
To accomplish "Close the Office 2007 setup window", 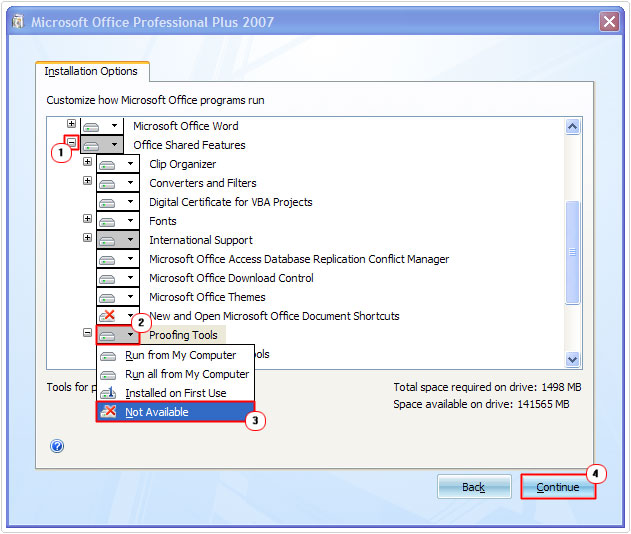I will pos(609,21).
